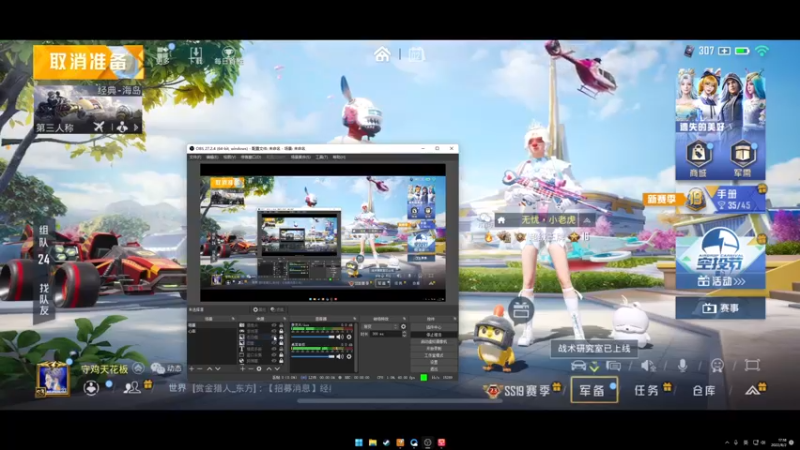Click the clapperboard bubble above the chick pet
This screenshot has width=800, height=450.
(x=521, y=310)
